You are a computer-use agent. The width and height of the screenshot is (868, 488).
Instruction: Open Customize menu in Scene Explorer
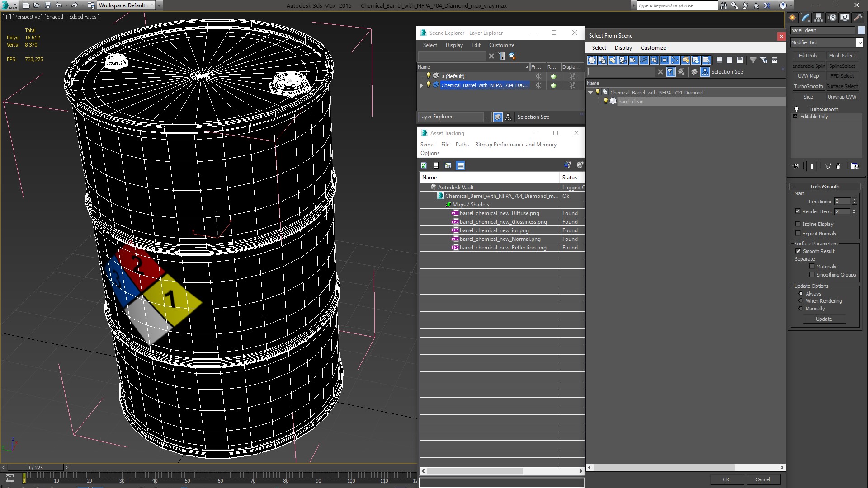(x=501, y=45)
